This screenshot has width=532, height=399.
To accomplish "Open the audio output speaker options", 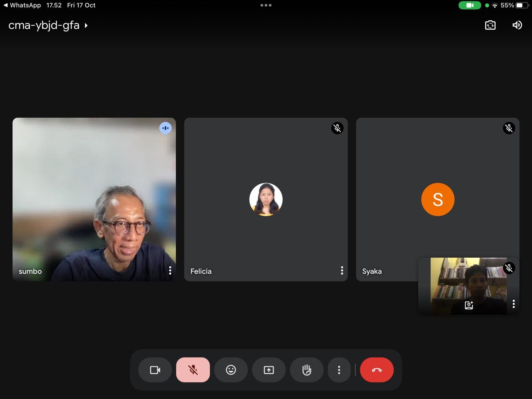I will 517,25.
